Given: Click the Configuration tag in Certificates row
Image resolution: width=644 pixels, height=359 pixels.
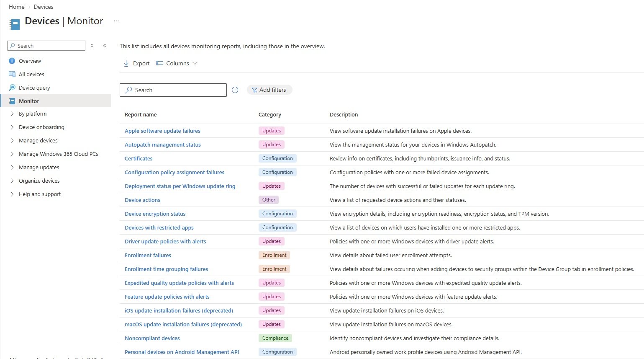Looking at the screenshot, I should pos(277,158).
